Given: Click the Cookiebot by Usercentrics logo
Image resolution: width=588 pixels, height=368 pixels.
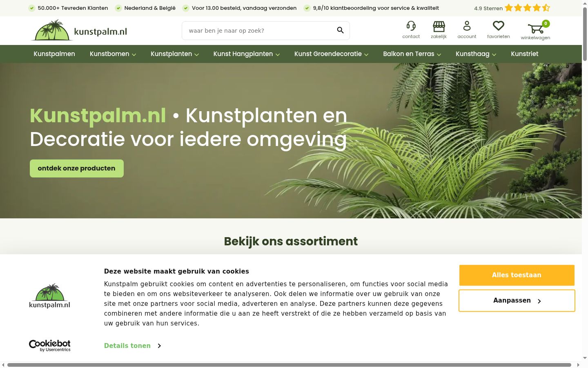Looking at the screenshot, I should pos(49,346).
